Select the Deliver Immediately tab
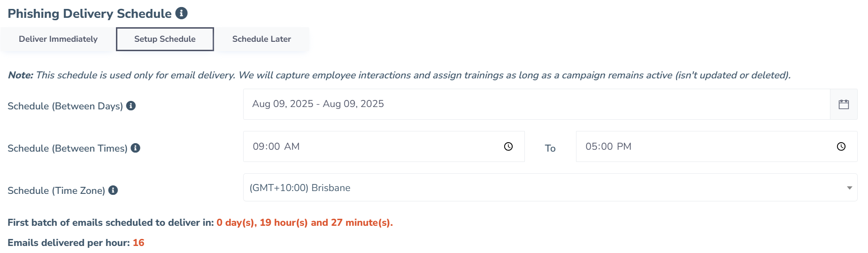 click(58, 39)
